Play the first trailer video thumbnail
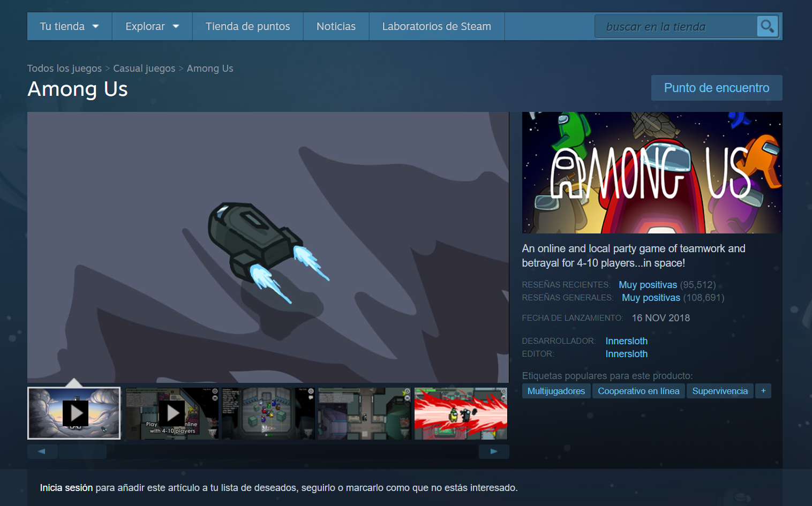The image size is (812, 506). pos(74,413)
